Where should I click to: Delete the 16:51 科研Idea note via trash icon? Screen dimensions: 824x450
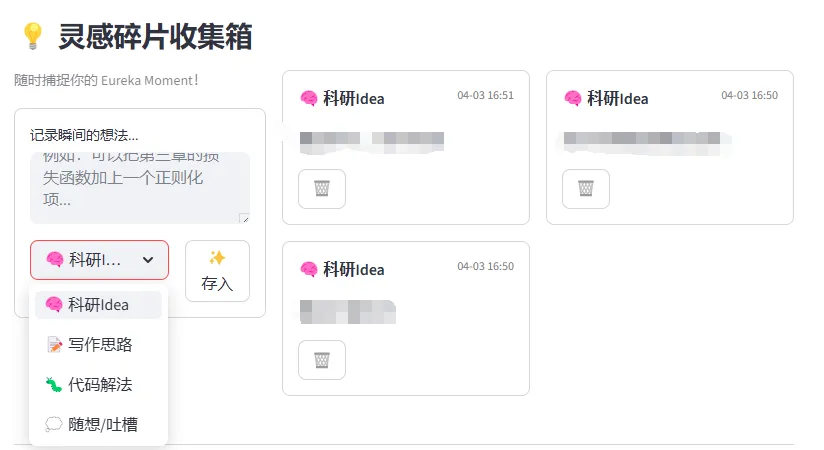pyautogui.click(x=322, y=189)
